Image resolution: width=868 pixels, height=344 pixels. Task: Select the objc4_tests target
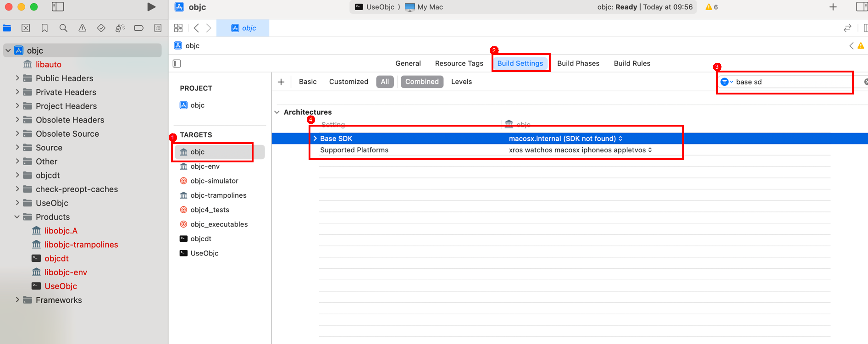(x=205, y=210)
